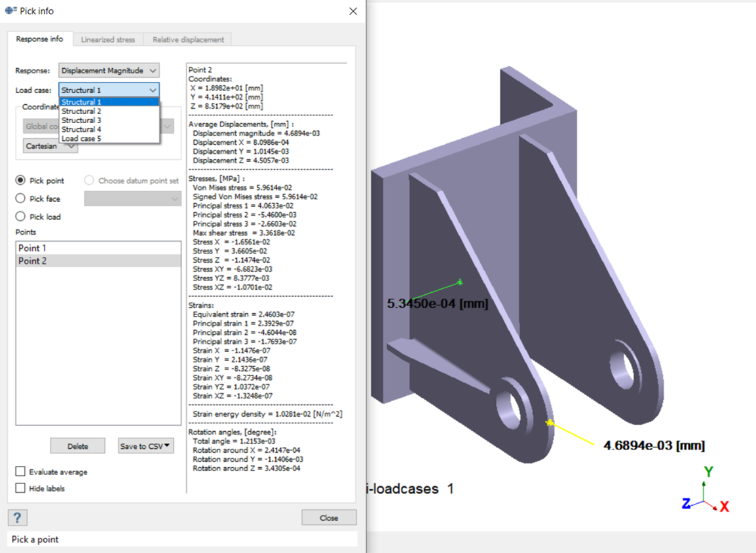Click the Help question mark icon

[x=17, y=517]
